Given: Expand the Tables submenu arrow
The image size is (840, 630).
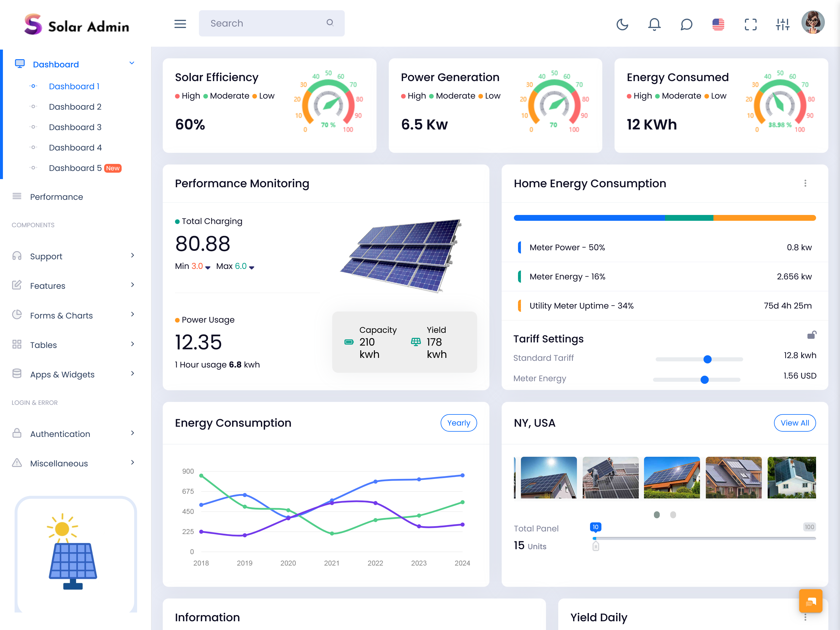Looking at the screenshot, I should (132, 344).
